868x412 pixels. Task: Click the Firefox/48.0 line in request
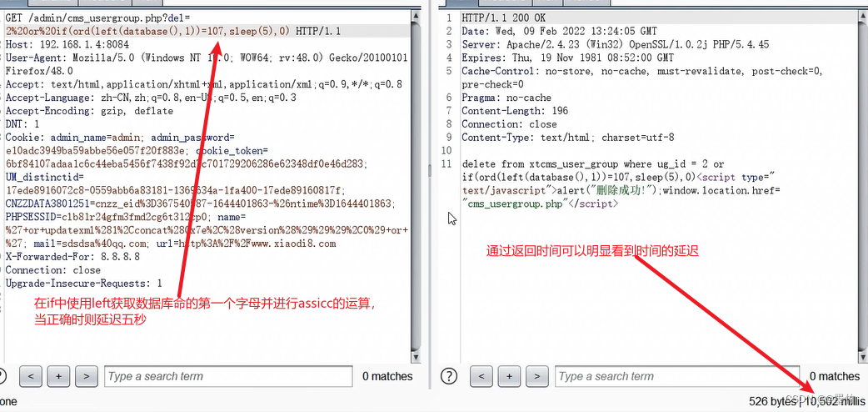pos(39,71)
